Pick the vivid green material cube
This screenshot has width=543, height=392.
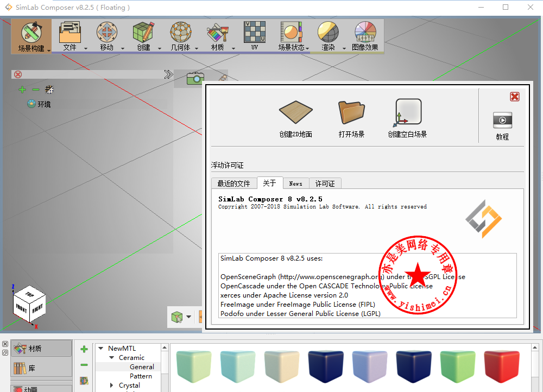(457, 366)
